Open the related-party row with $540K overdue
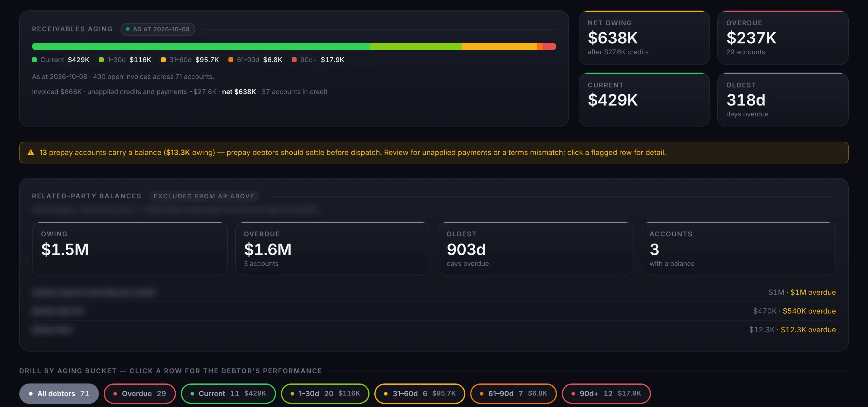Image resolution: width=868 pixels, height=407 pixels. point(434,311)
